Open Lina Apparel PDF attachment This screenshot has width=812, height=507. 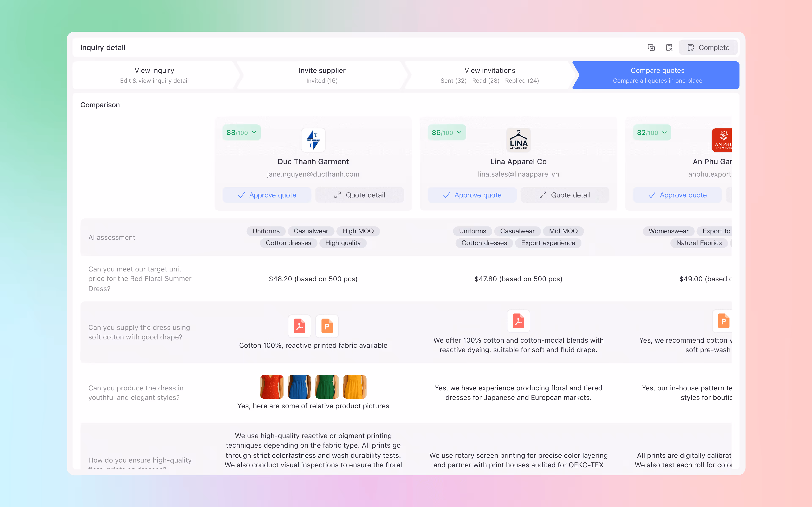pos(518,321)
